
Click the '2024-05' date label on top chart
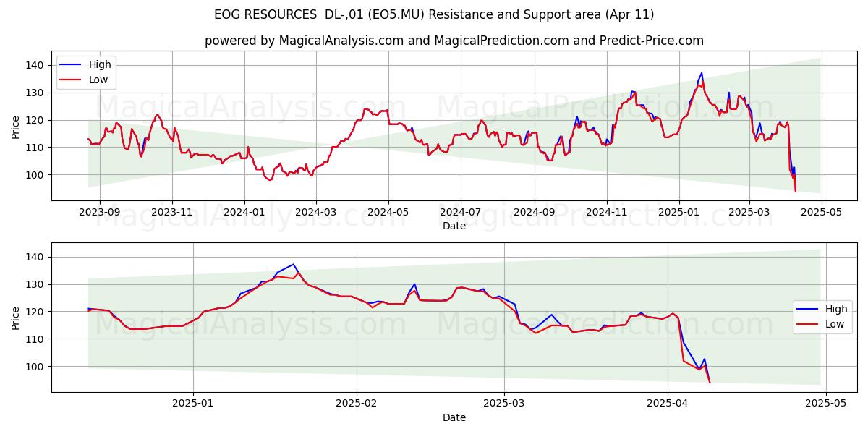[388, 213]
